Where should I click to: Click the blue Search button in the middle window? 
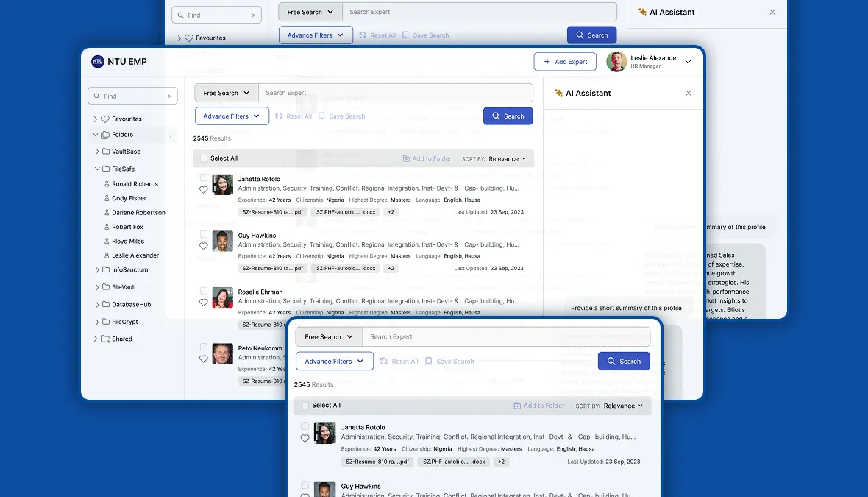[x=508, y=116]
